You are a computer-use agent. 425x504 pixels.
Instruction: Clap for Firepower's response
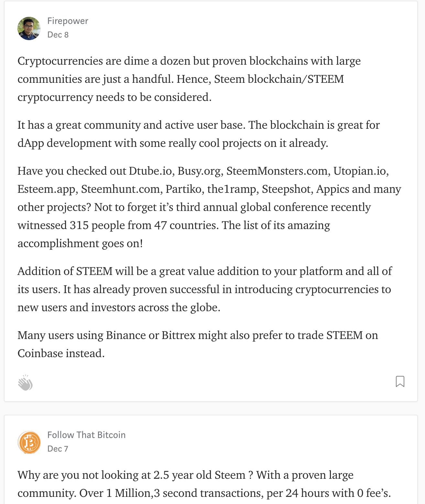pyautogui.click(x=25, y=383)
